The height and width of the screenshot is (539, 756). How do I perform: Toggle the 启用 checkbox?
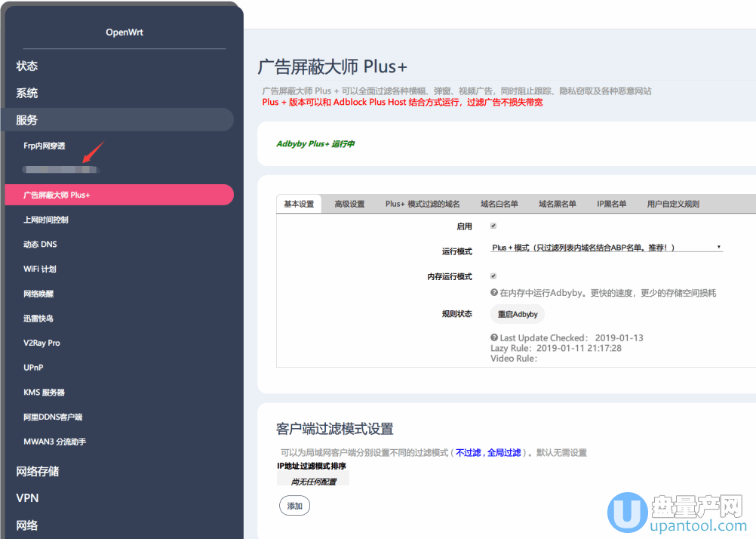point(493,226)
